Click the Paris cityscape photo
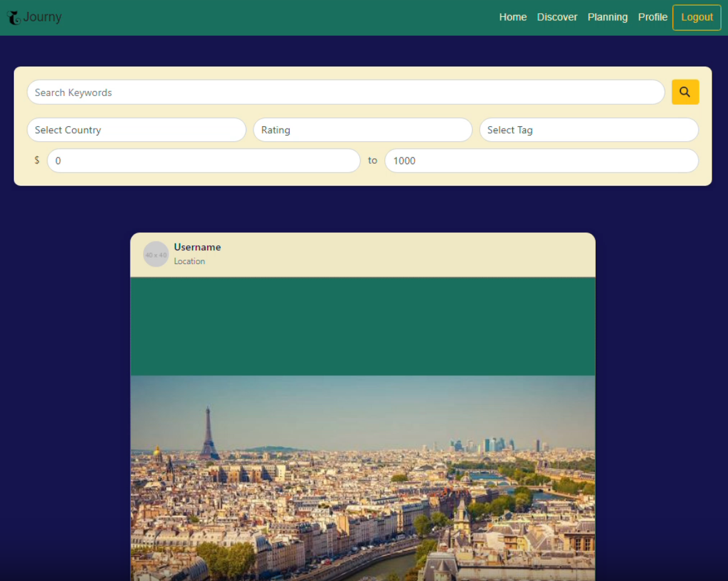 coord(362,477)
